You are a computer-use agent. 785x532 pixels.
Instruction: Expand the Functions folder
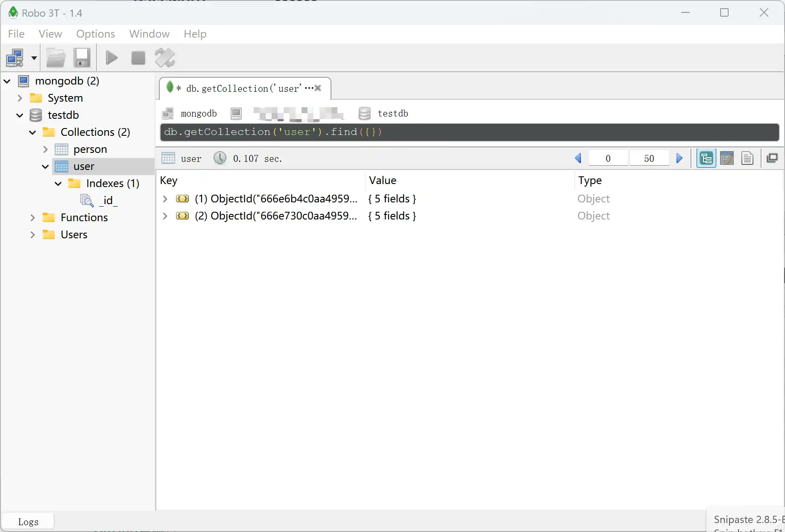[x=32, y=217]
